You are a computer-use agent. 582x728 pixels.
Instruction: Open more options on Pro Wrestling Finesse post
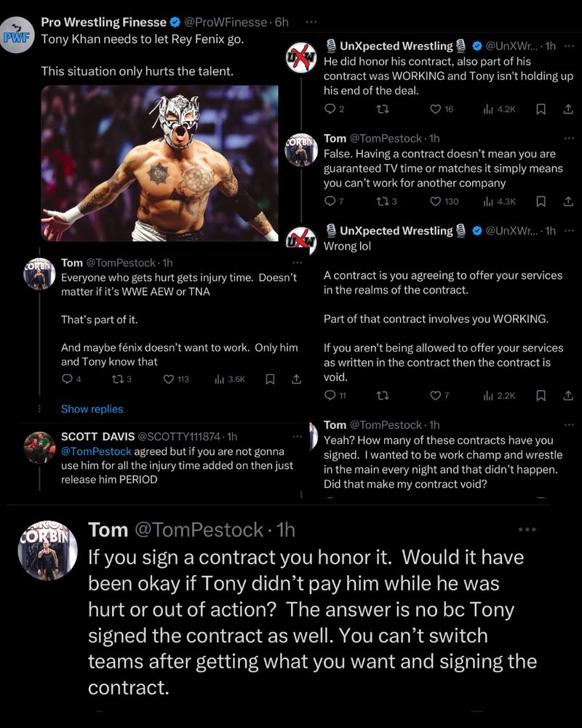[x=311, y=23]
